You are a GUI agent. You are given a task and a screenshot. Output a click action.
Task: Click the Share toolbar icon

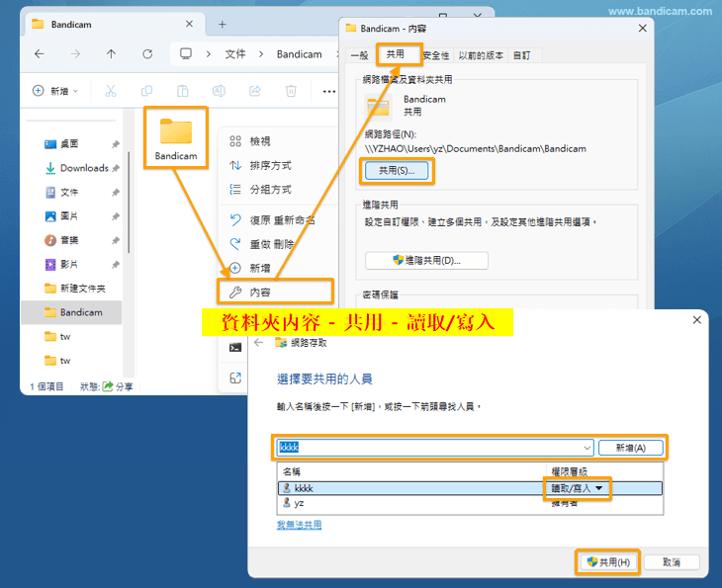coord(254,91)
